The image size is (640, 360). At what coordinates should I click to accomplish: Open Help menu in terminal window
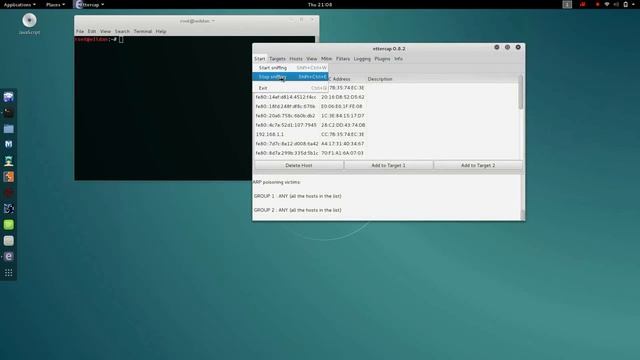click(161, 31)
